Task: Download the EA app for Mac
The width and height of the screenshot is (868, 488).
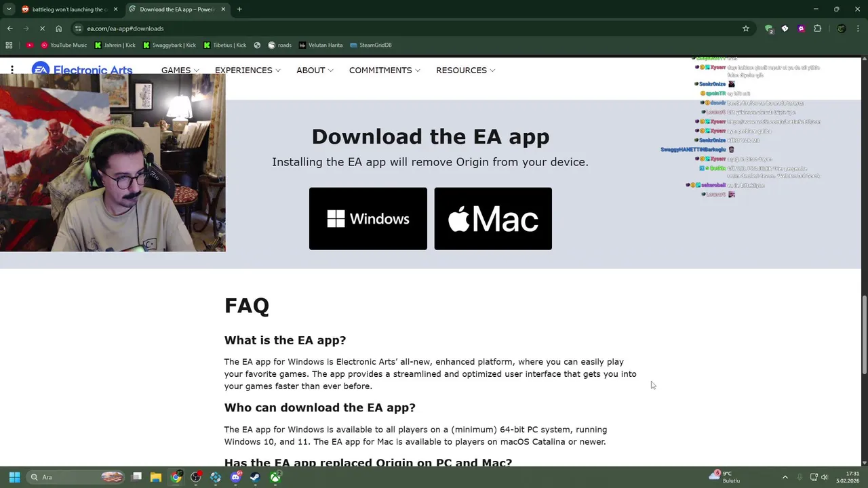Action: 493,218
